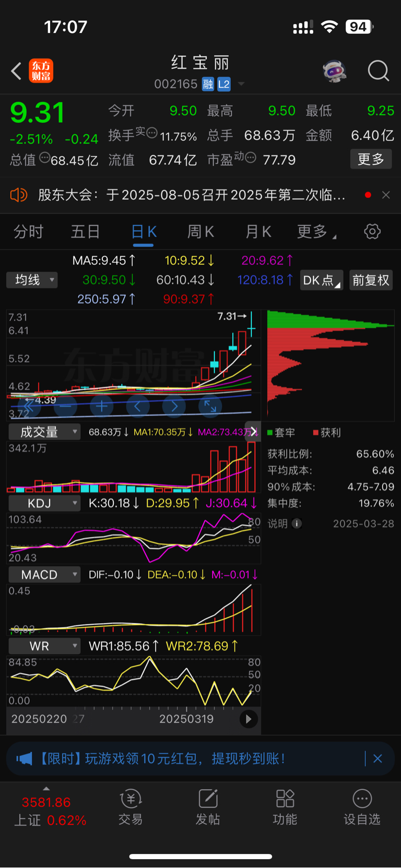Tap the 说明 info icon
401x868 pixels.
pos(297,524)
